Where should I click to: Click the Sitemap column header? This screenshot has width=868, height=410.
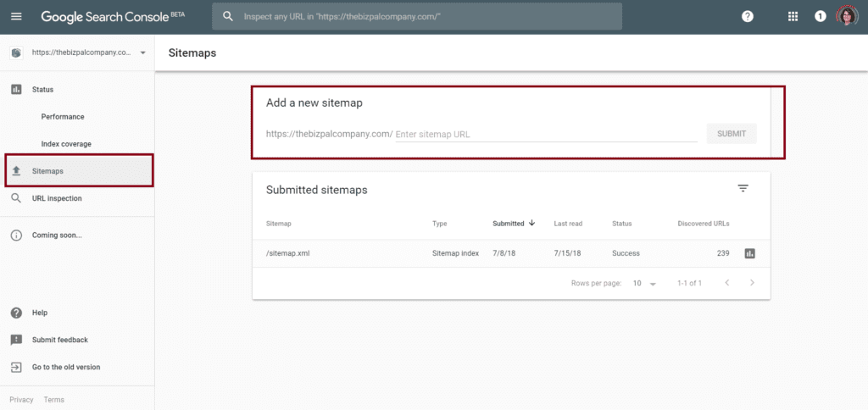click(278, 224)
